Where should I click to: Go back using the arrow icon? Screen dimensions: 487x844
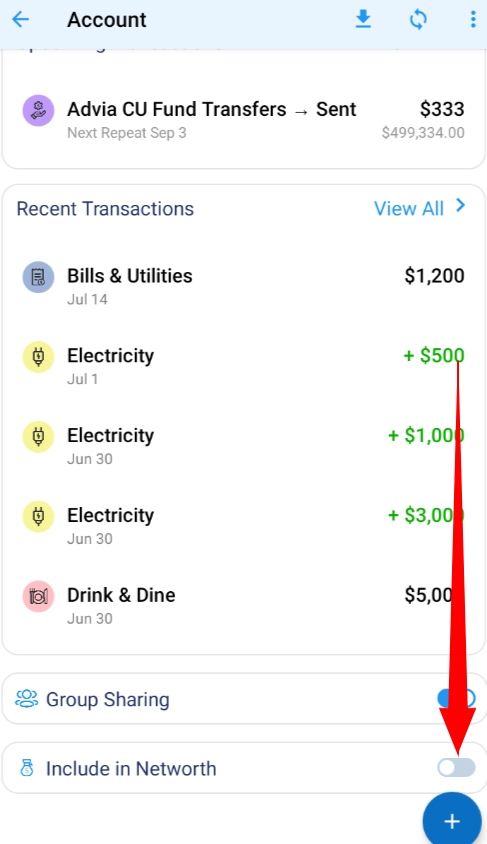tap(20, 20)
